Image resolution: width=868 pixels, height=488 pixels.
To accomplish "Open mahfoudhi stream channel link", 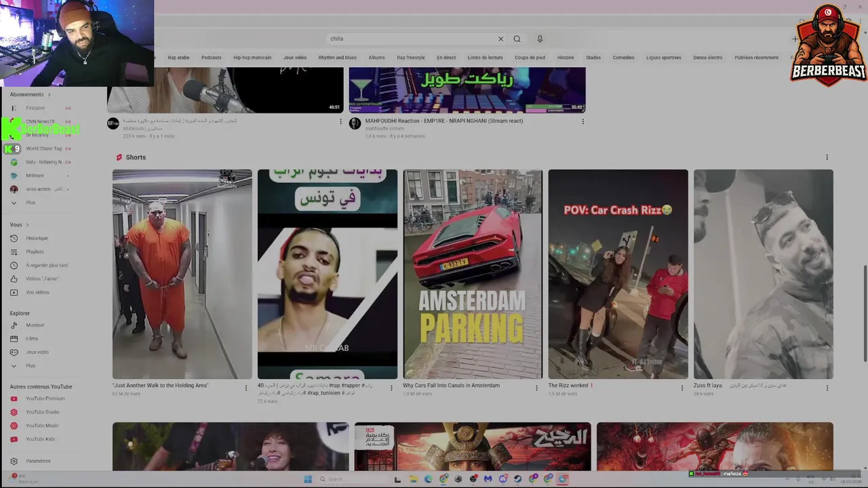I will (384, 128).
